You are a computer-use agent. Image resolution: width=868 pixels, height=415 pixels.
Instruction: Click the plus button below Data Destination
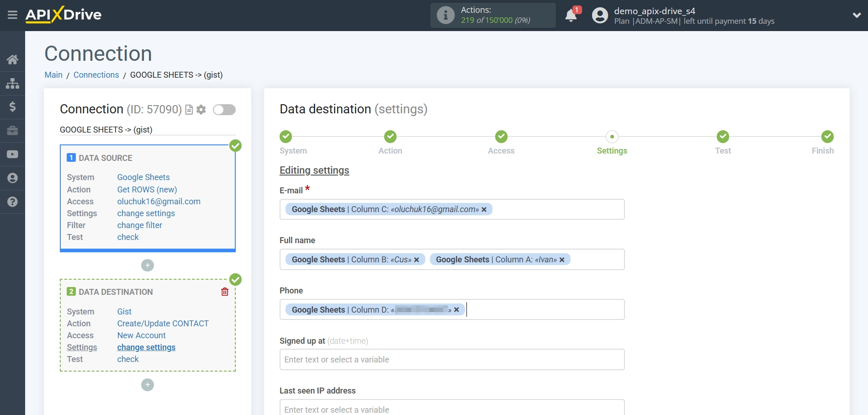pos(147,385)
